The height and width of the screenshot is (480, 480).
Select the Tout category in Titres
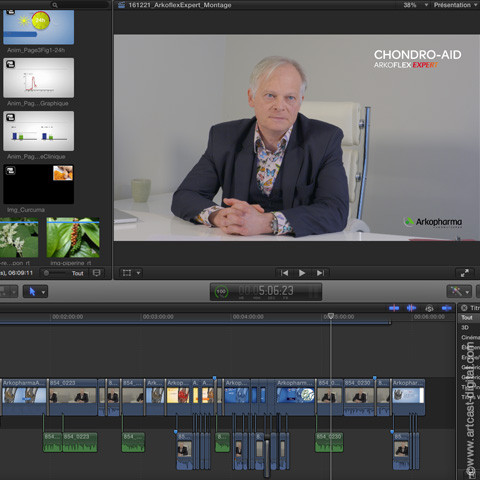(x=467, y=318)
